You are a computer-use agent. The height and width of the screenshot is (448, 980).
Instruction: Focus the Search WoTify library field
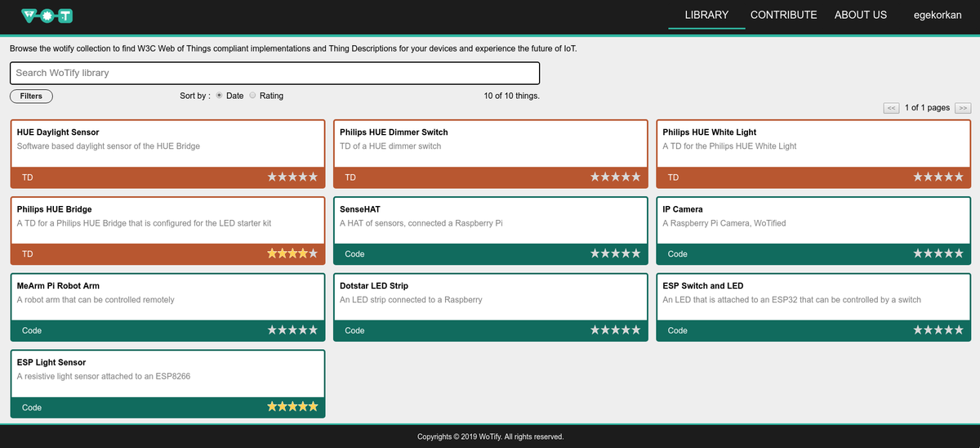tap(275, 73)
